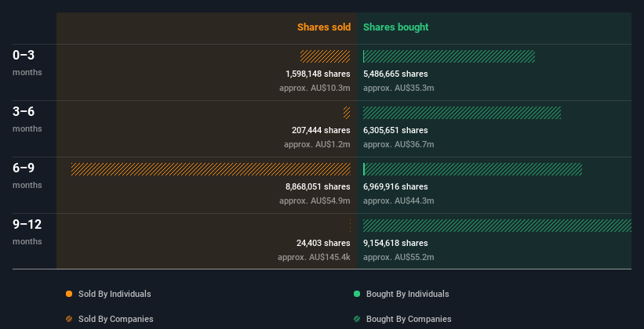Toggle the Sold By Individuals legend label
This screenshot has width=644, height=329.
point(115,294)
